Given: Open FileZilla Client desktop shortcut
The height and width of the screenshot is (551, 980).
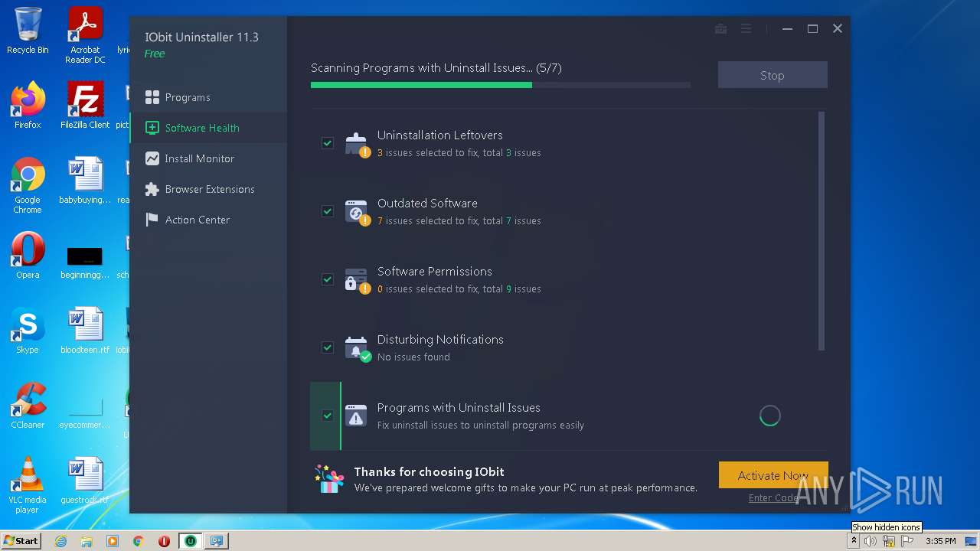Looking at the screenshot, I should pyautogui.click(x=85, y=106).
